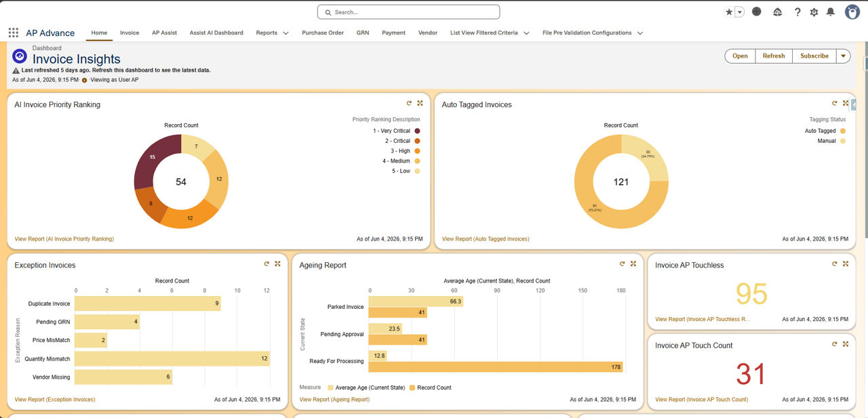Toggle the Auto Tagged legend item
The height and width of the screenshot is (418, 868).
pos(825,131)
